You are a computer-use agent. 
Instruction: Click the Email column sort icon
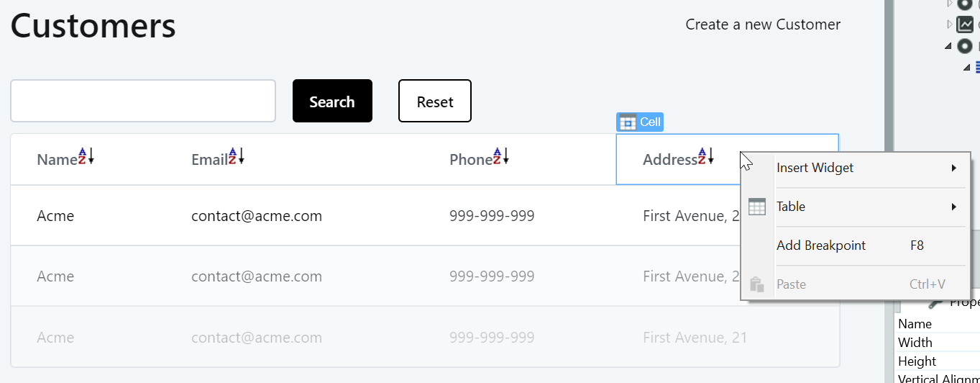click(237, 156)
